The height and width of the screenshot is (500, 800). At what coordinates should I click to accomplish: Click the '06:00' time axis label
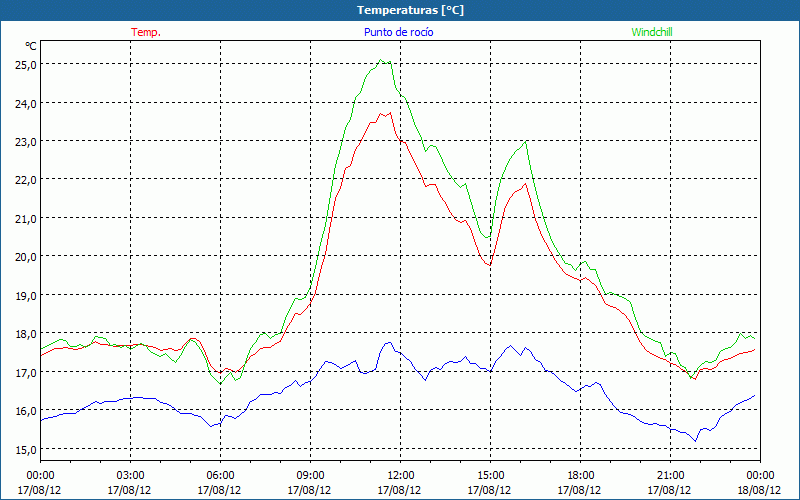coord(220,476)
